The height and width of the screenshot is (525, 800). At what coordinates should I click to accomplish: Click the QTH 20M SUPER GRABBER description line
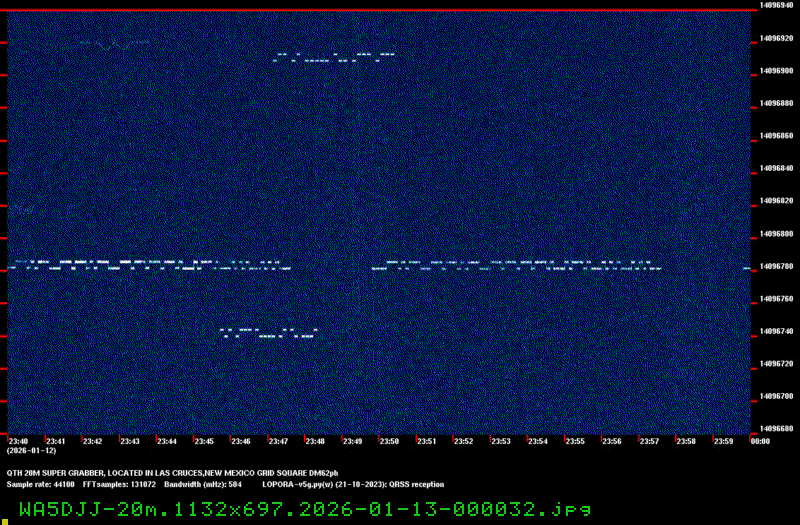(172, 473)
